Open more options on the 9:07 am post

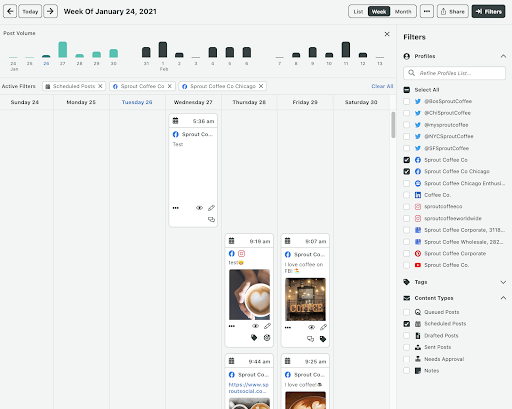(288, 328)
